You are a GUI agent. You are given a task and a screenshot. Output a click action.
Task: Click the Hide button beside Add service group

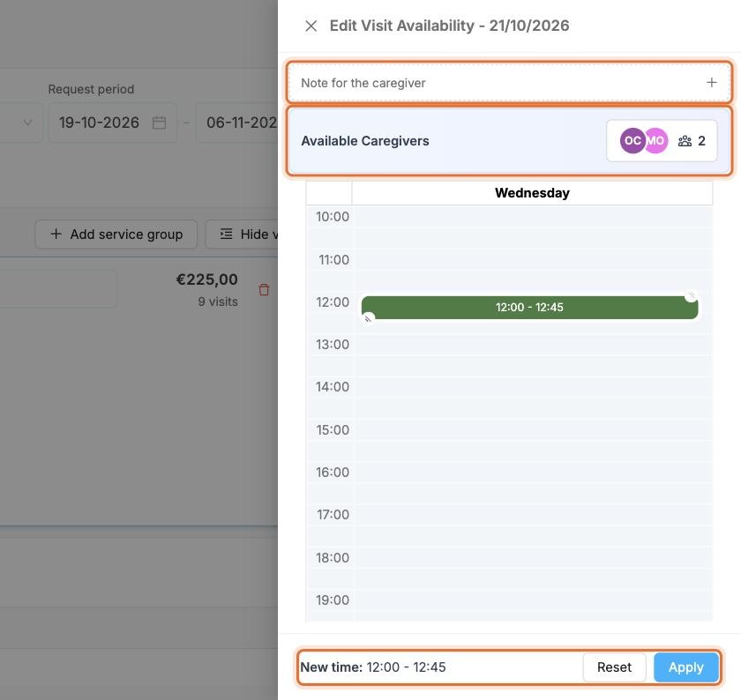click(242, 235)
